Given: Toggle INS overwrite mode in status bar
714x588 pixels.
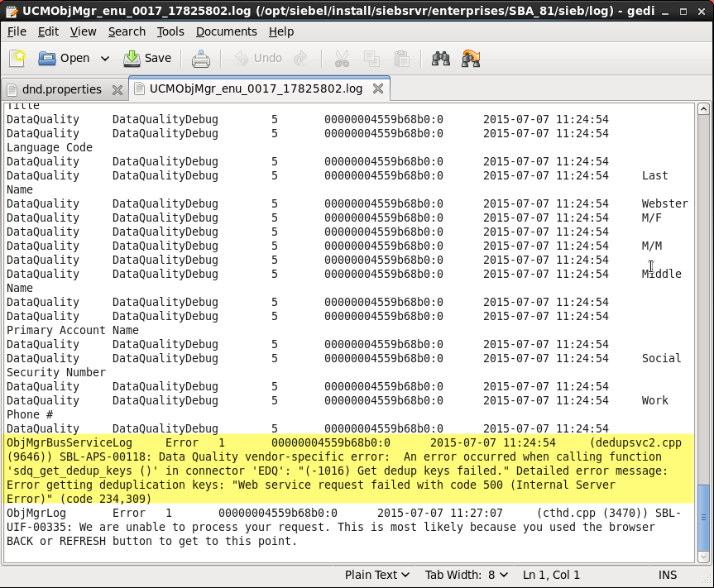Looking at the screenshot, I should pos(667,574).
